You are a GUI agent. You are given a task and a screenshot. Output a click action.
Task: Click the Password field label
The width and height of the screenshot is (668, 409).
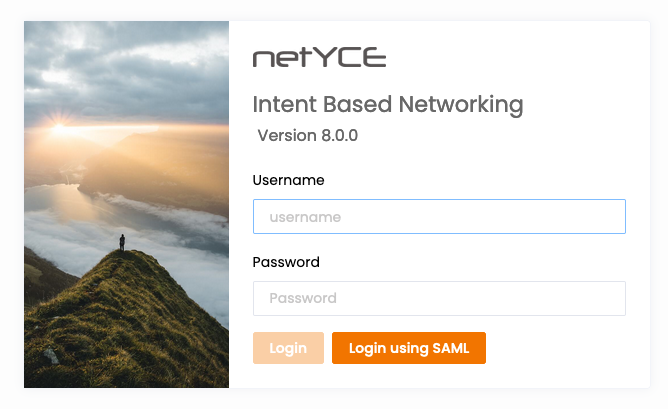(286, 262)
